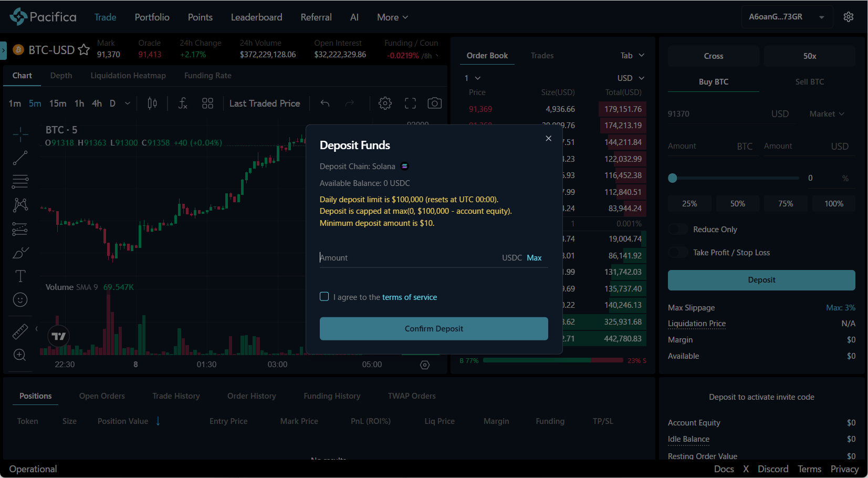Select the trend line drawing tool
Viewport: 868px width, 478px height.
(x=20, y=158)
